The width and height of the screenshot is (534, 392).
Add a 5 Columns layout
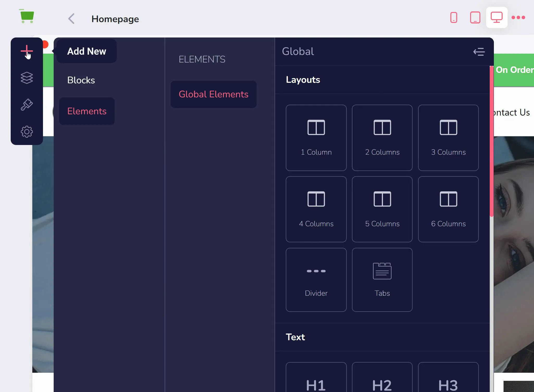click(382, 209)
